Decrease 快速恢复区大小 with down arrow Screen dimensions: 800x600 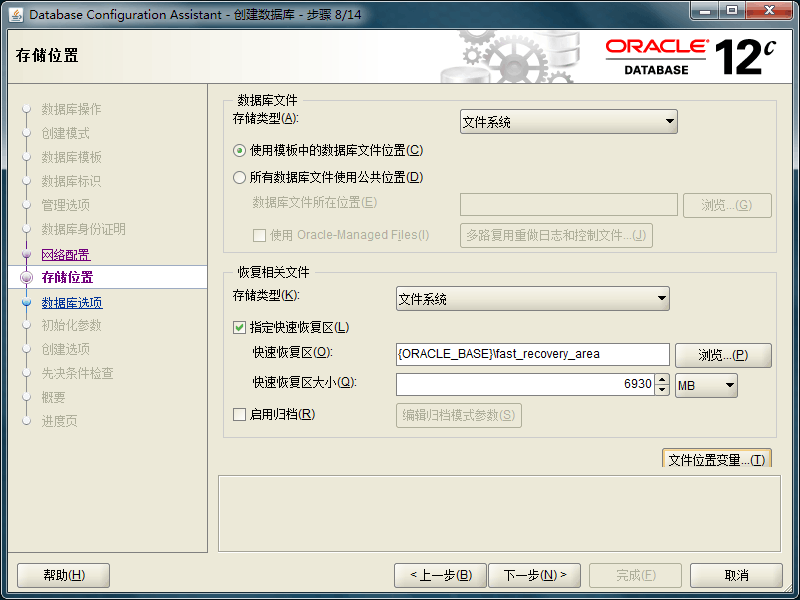pos(662,390)
